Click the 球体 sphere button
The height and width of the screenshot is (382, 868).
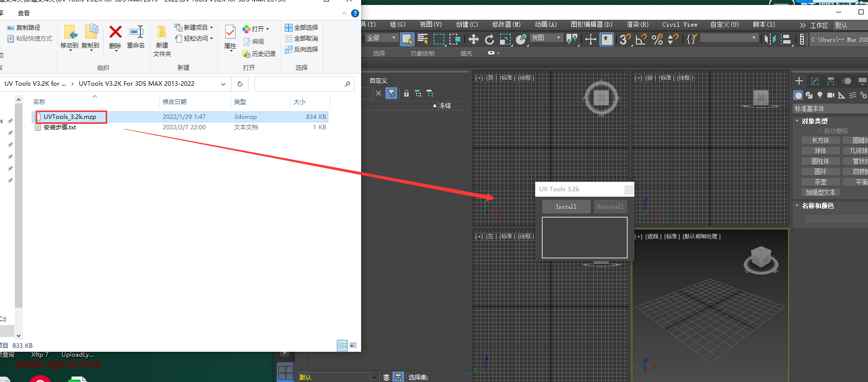[820, 151]
